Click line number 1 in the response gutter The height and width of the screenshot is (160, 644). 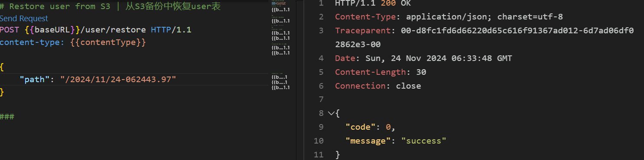tap(321, 3)
